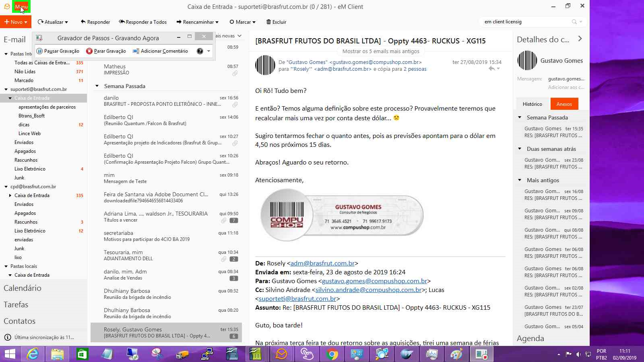Click the e cópia para 2 pessoas text
Viewport: 644px width, 362px height.
[400, 69]
